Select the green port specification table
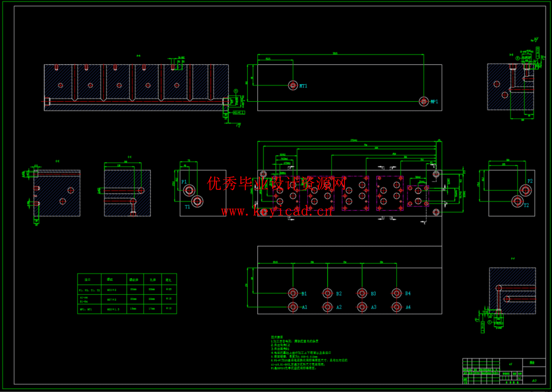This screenshot has height=392, width=552. click(x=127, y=293)
